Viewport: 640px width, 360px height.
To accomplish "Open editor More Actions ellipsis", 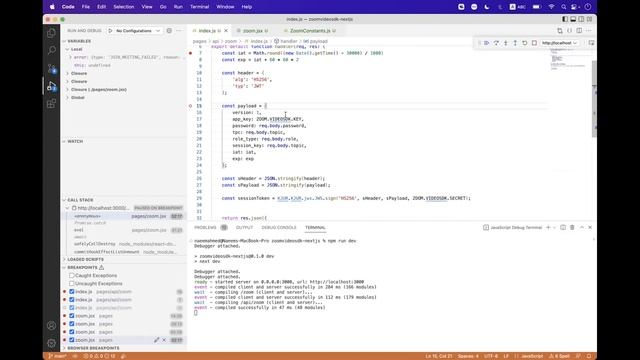I will point(589,31).
